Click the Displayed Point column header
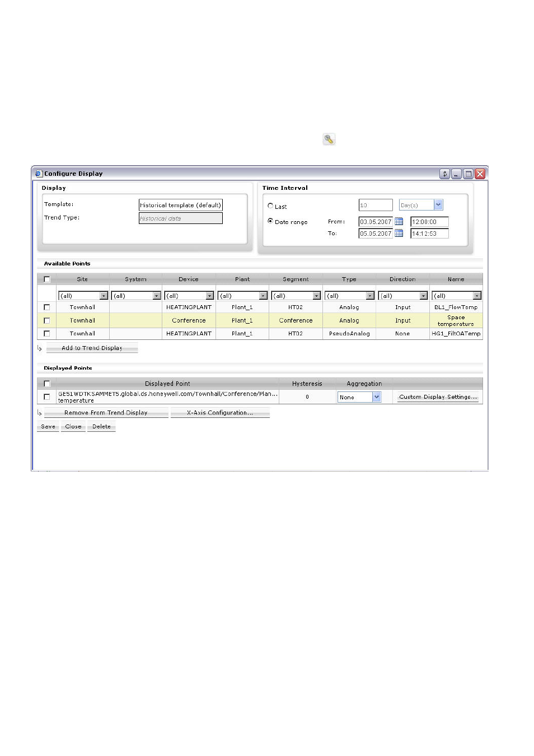534x756 pixels. [x=167, y=384]
